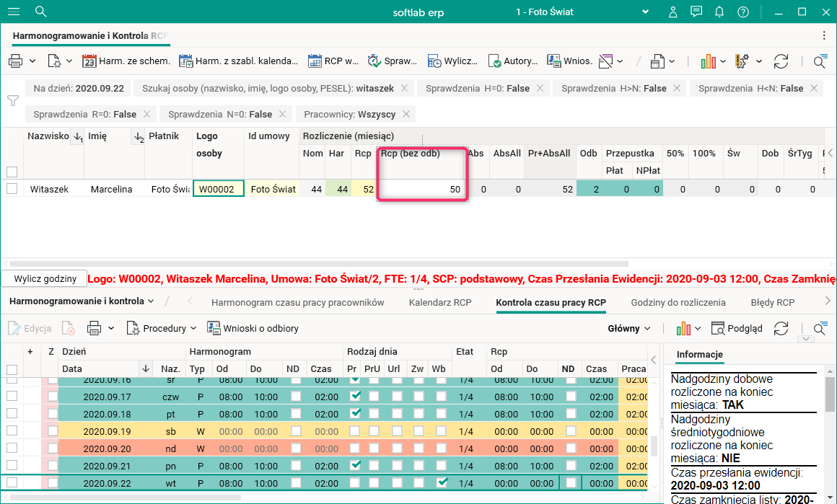The height and width of the screenshot is (504, 837).
Task: Click the 'Wylicz godziny' button
Action: pyautogui.click(x=45, y=278)
